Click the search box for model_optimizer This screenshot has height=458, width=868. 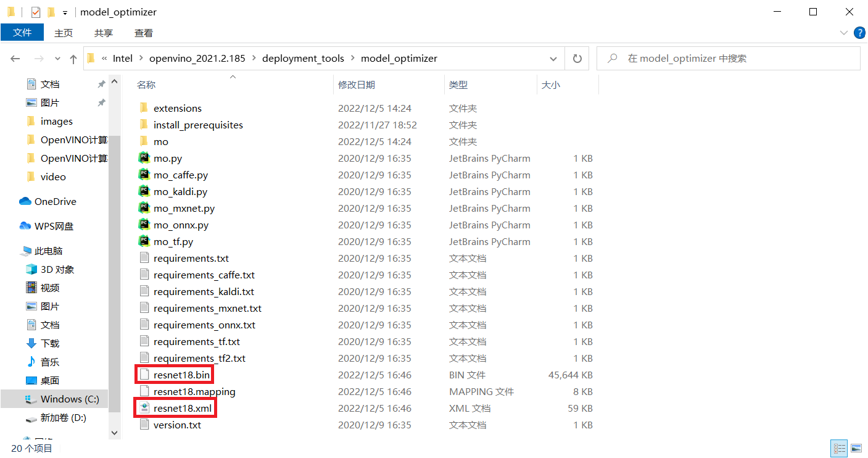click(729, 59)
